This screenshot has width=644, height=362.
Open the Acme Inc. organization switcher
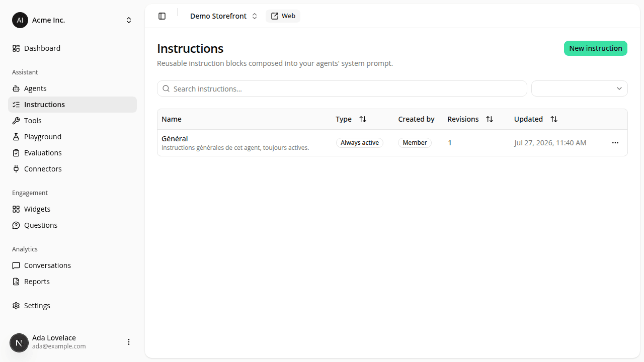point(72,20)
